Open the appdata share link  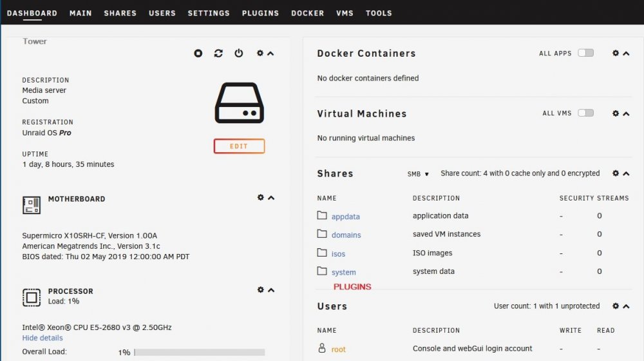point(345,217)
